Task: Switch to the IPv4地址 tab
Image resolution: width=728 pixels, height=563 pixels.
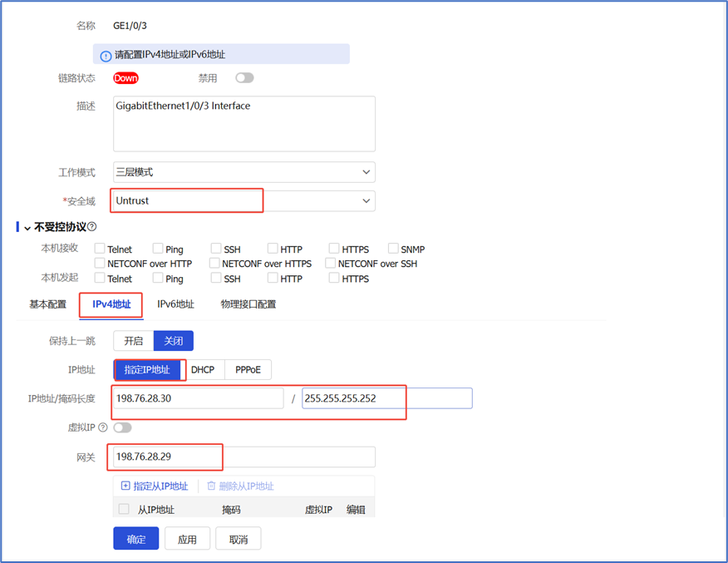Action: (111, 304)
